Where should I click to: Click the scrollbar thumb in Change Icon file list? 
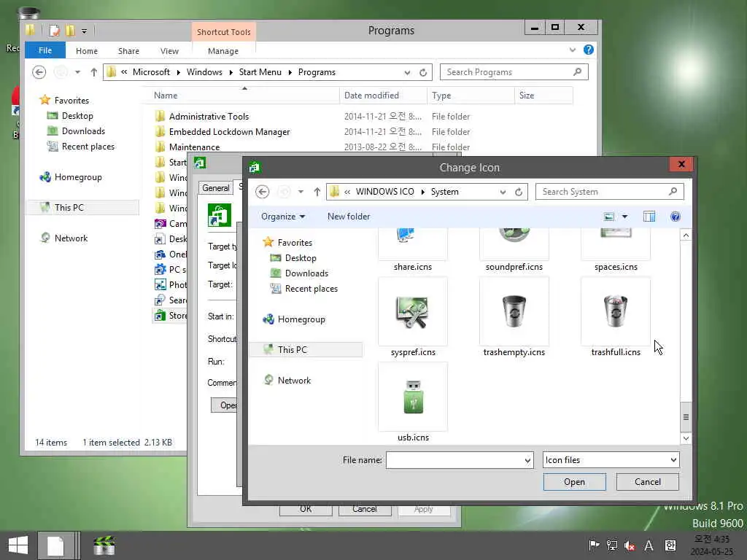point(686,416)
